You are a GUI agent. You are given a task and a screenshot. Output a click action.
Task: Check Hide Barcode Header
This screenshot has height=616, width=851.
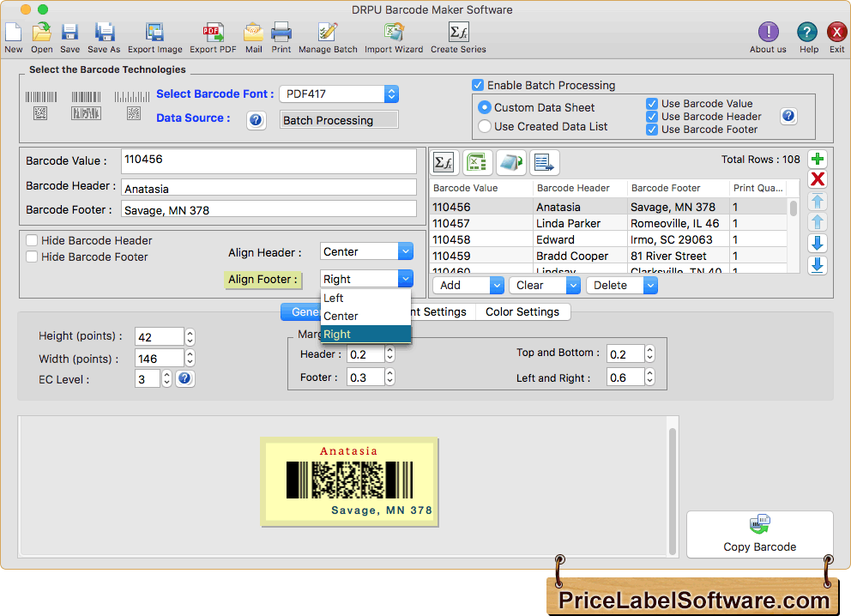(x=32, y=240)
